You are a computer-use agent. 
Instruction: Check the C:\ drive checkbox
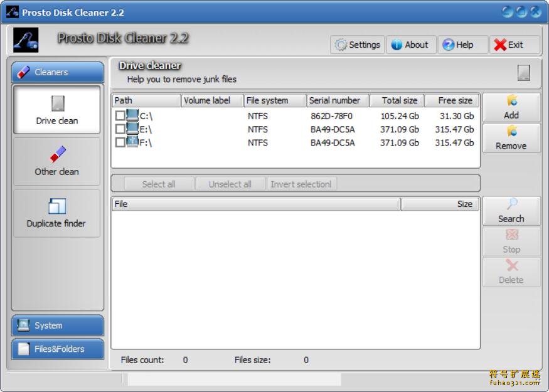[x=120, y=116]
